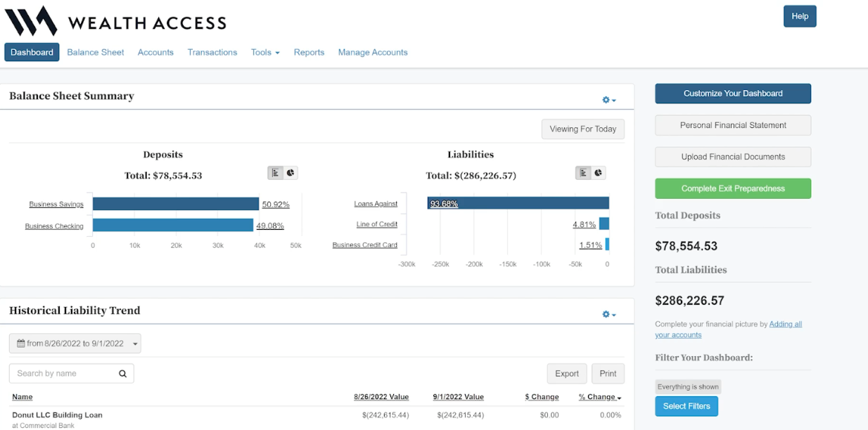Click the Line of Credit bar

pos(604,223)
